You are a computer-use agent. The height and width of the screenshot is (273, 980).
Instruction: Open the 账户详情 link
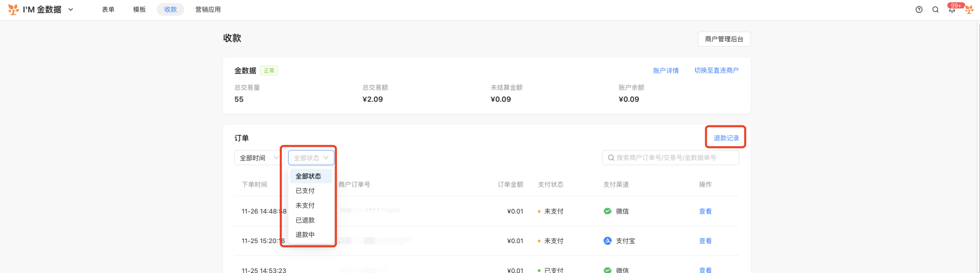[666, 71]
